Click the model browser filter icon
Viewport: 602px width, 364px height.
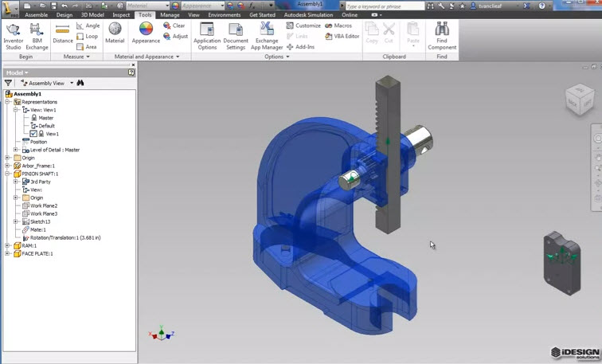8,83
